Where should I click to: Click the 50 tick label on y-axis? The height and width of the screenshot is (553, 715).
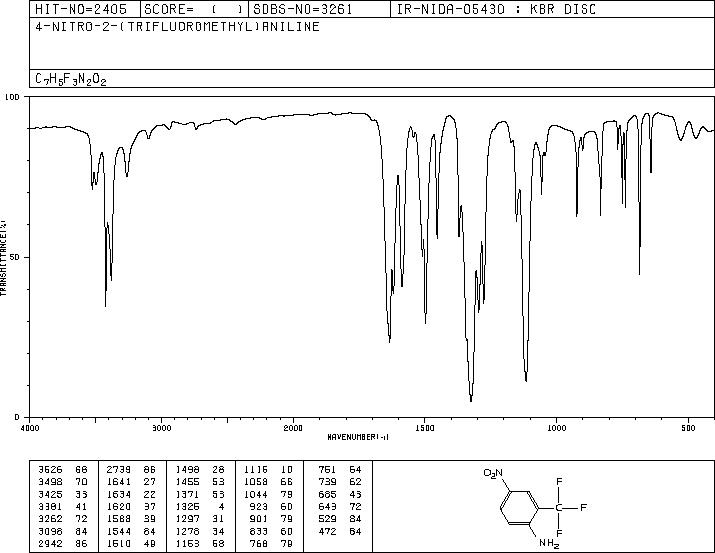[x=15, y=258]
